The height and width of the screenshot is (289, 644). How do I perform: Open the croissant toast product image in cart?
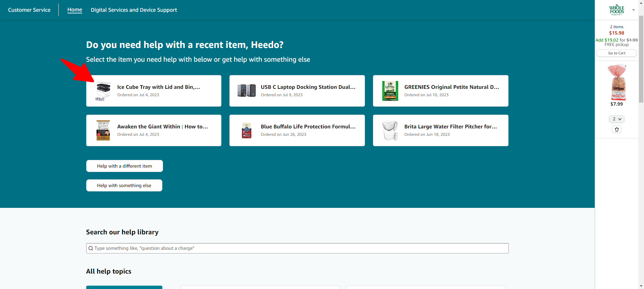tap(616, 82)
